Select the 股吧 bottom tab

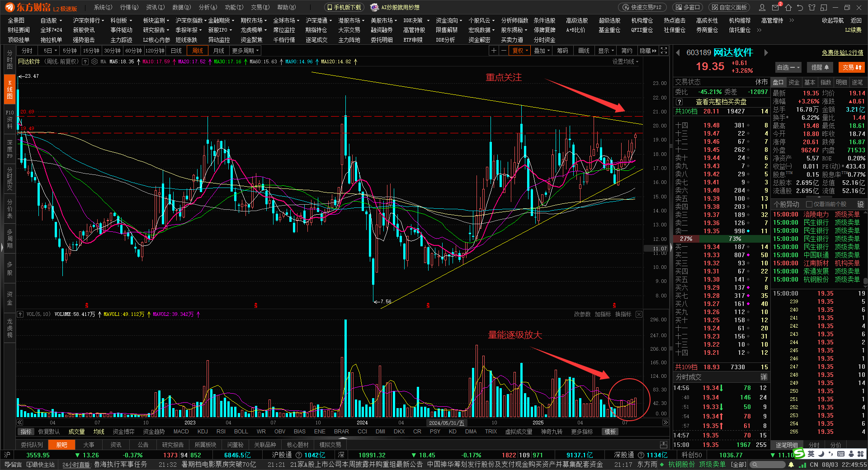pyautogui.click(x=61, y=445)
